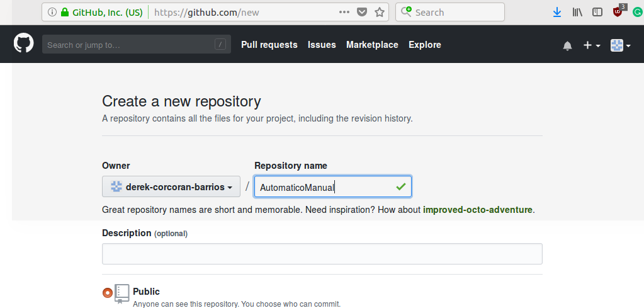Open the Marketplace nav item
The image size is (644, 308).
tap(372, 45)
